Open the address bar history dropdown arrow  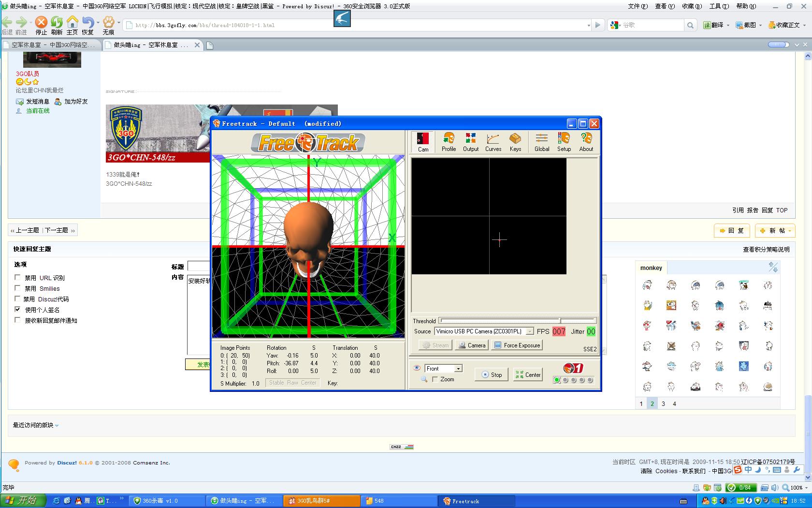[x=588, y=25]
